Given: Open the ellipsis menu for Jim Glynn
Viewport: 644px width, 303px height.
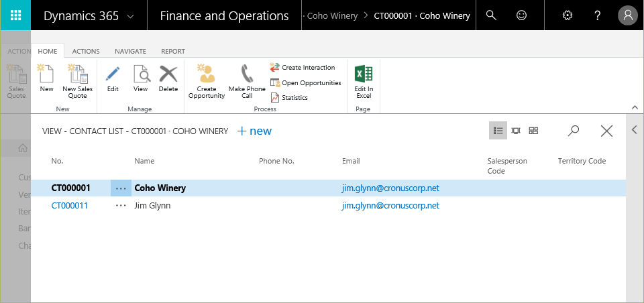Looking at the screenshot, I should click(121, 205).
